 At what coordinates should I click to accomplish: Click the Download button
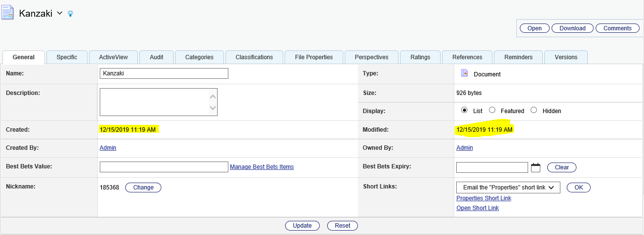pos(572,28)
